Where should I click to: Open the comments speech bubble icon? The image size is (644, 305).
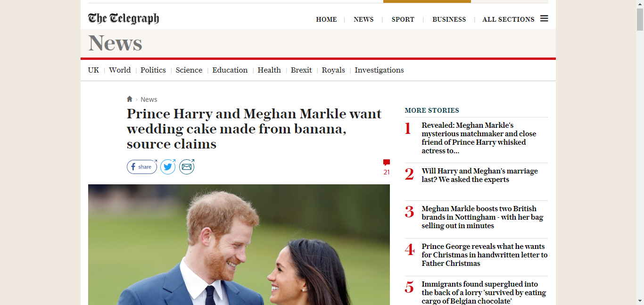387,163
